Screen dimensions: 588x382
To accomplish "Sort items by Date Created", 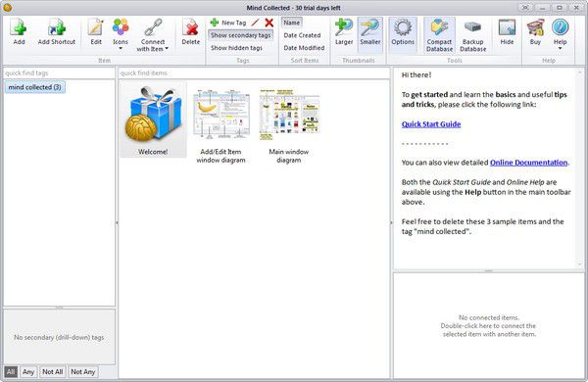I will pos(302,35).
